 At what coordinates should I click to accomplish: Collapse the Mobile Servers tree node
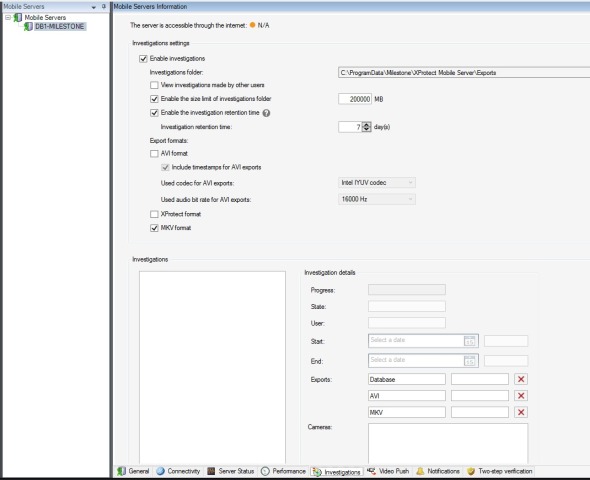pos(8,17)
